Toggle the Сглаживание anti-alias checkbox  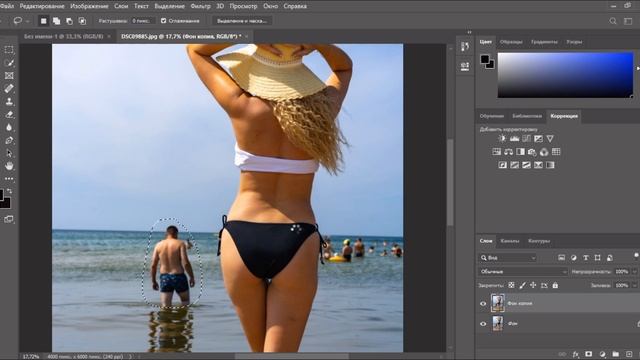[164, 21]
